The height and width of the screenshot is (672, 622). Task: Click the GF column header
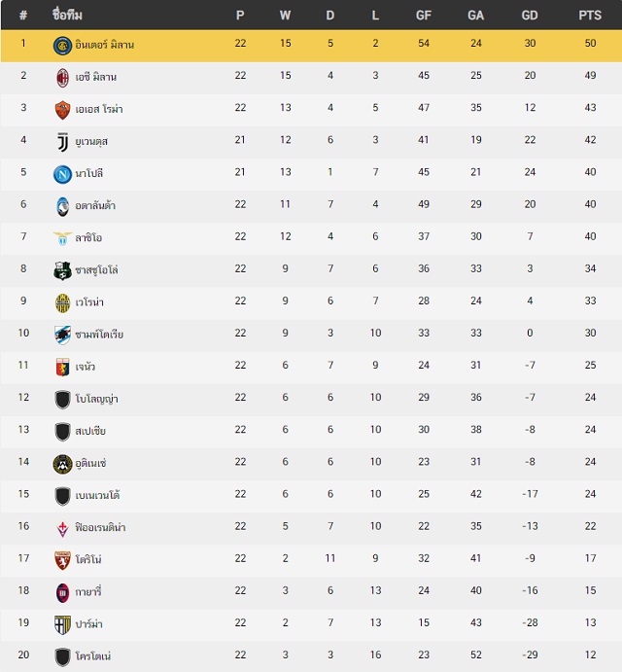click(423, 16)
